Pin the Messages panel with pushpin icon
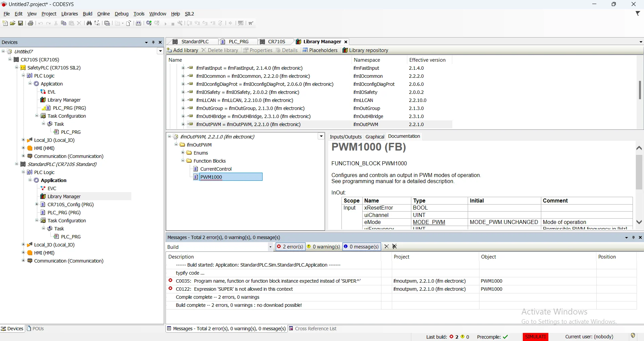644x341 pixels. (633, 237)
